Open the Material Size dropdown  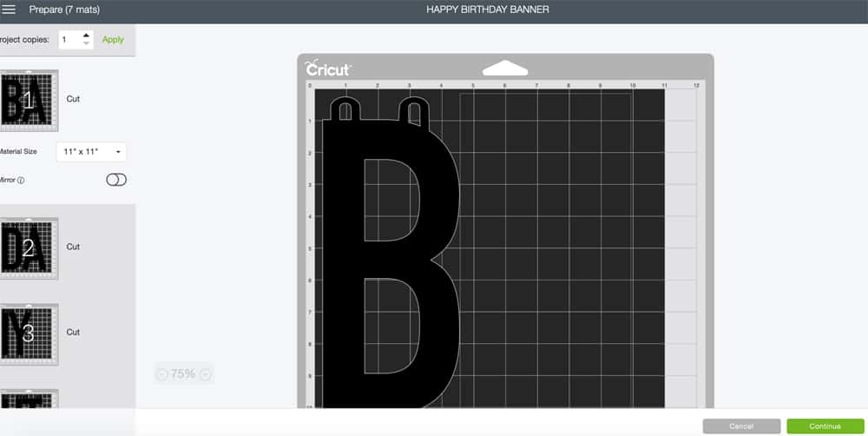[91, 152]
